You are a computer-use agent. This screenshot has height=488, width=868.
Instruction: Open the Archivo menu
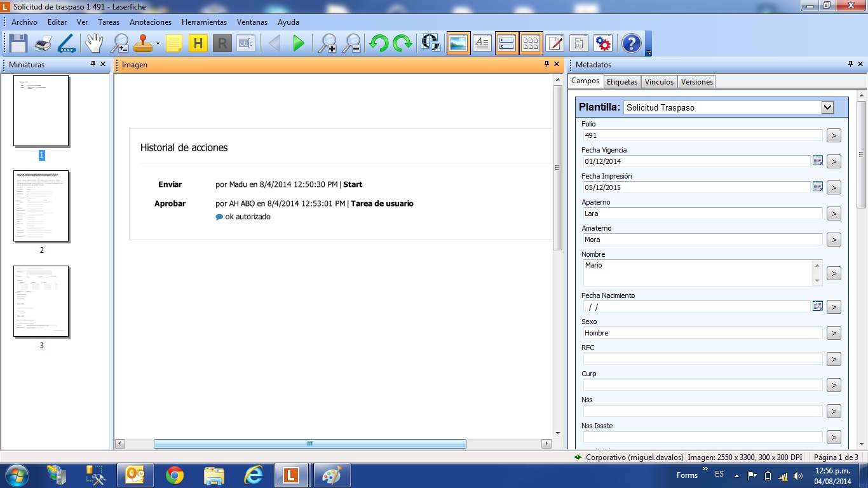[24, 22]
